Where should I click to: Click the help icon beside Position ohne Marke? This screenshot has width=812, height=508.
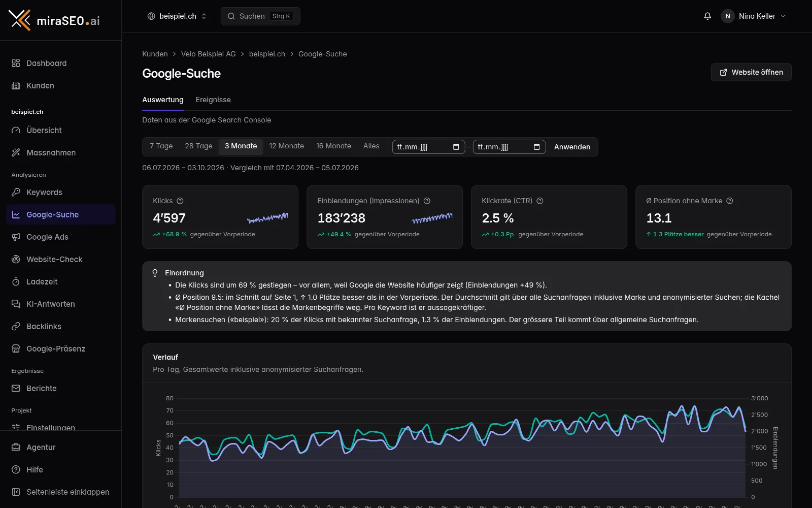click(x=730, y=201)
